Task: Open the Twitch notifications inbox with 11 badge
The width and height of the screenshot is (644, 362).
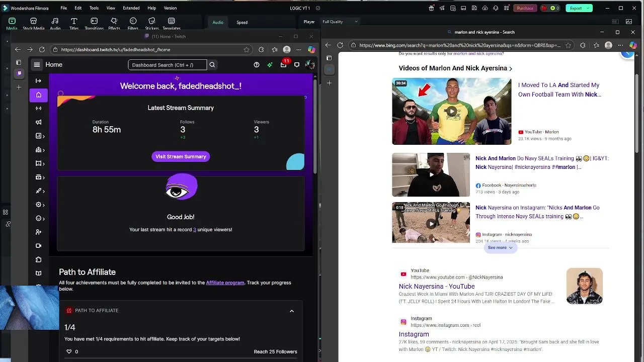Action: click(284, 64)
